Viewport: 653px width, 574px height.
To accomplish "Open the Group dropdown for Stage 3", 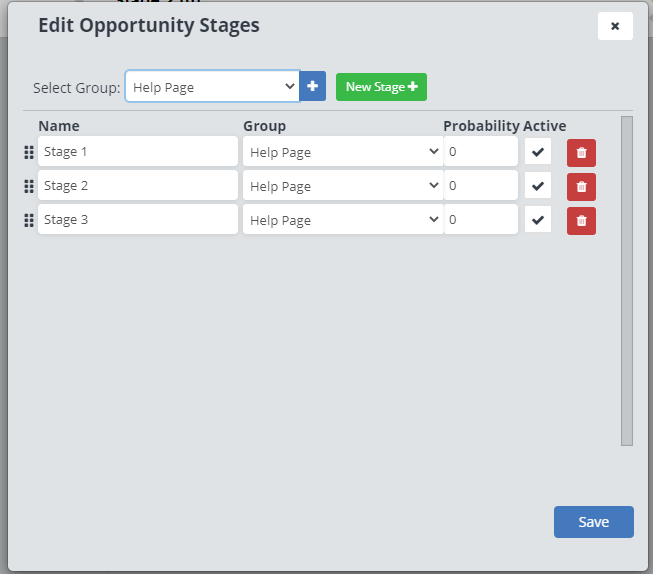I will tap(342, 220).
